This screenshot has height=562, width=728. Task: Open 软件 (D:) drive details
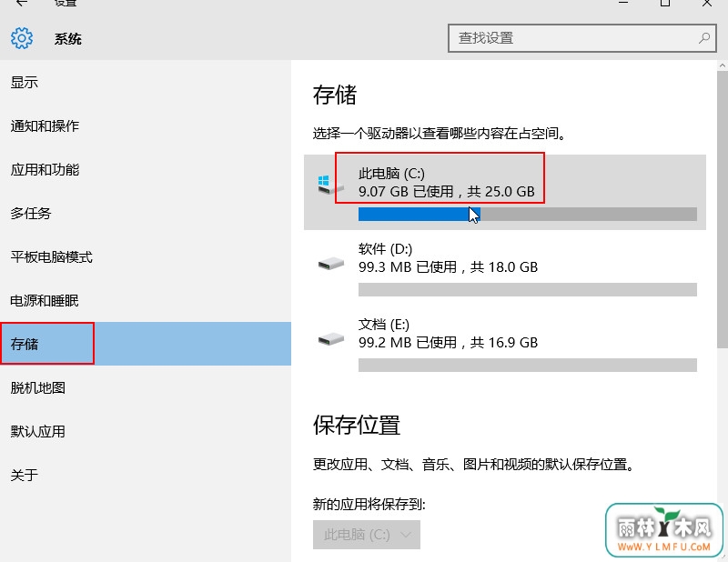coord(505,268)
